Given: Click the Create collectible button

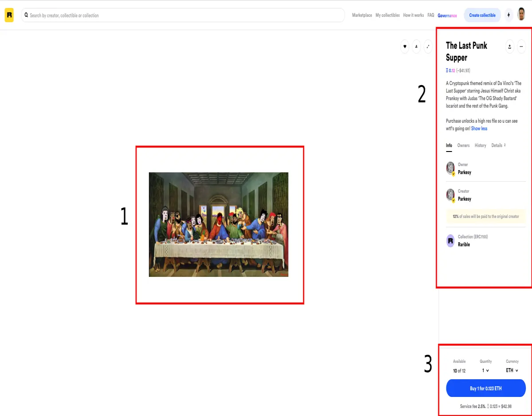Looking at the screenshot, I should [x=482, y=15].
